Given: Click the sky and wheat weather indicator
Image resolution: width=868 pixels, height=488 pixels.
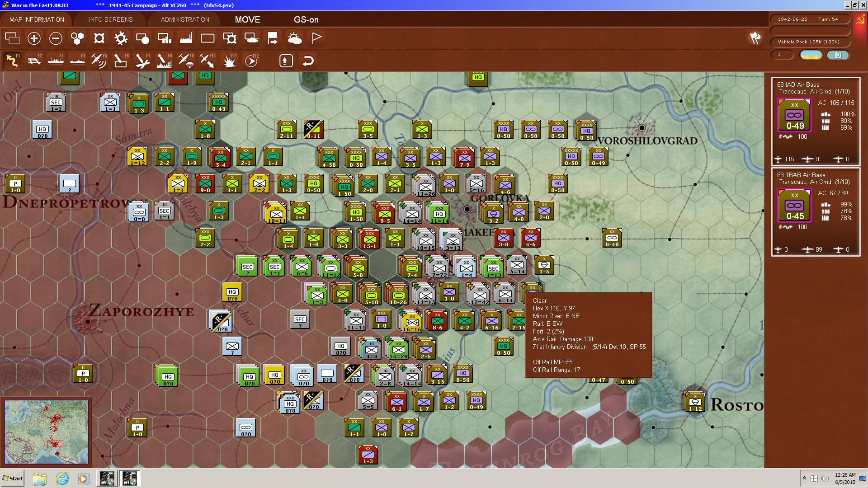Looking at the screenshot, I should (x=811, y=55).
